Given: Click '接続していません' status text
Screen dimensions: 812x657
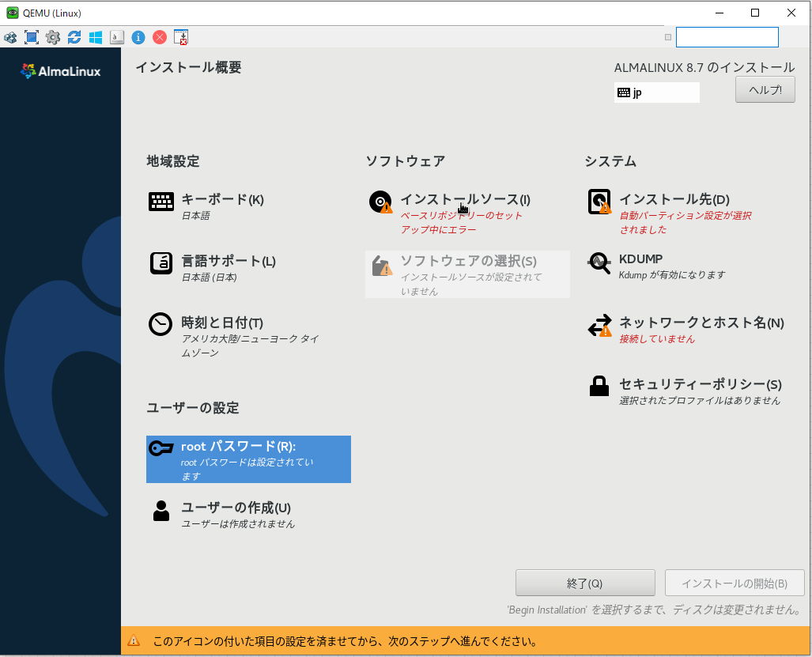Looking at the screenshot, I should 657,339.
